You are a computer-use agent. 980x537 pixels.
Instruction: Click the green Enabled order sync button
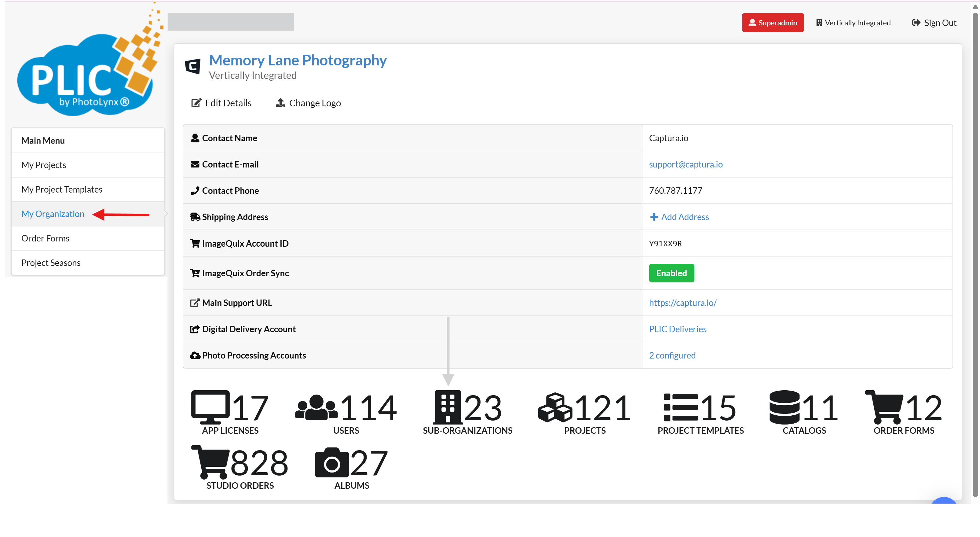coord(671,273)
